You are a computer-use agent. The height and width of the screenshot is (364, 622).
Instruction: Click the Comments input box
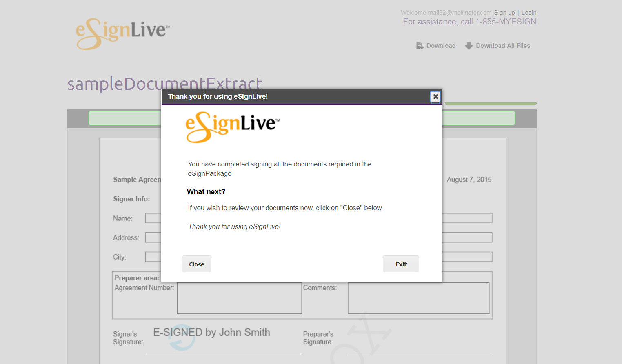419,298
